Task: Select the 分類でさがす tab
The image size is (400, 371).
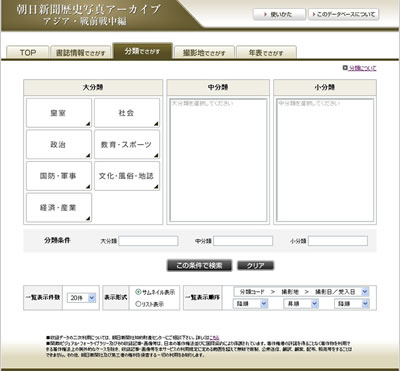Action: click(x=142, y=51)
